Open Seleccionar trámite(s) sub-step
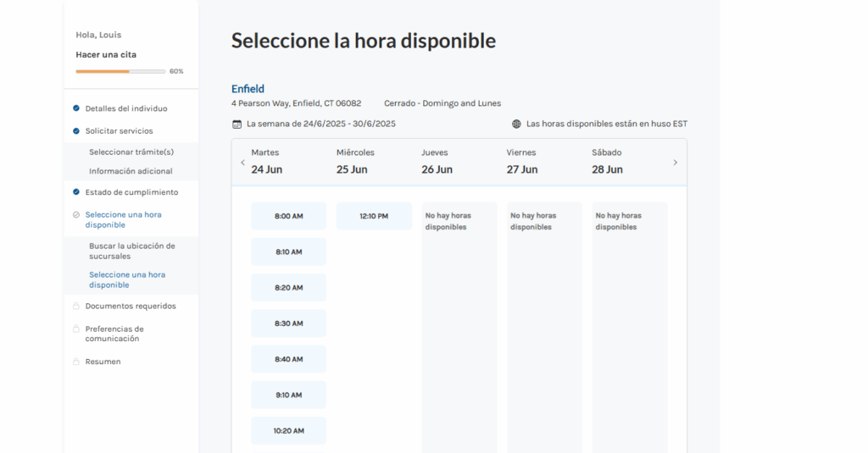The height and width of the screenshot is (453, 868). (131, 152)
